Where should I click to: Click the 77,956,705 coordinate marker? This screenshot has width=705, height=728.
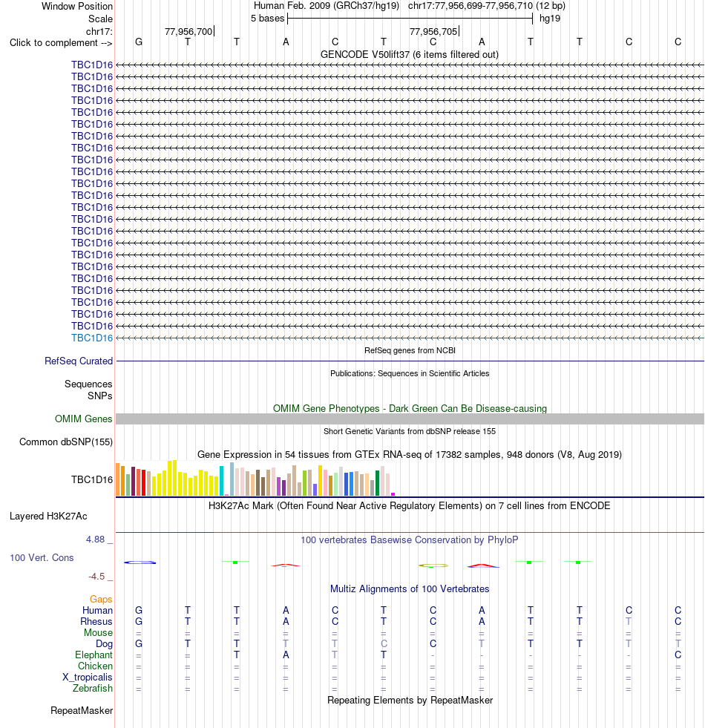coord(433,32)
